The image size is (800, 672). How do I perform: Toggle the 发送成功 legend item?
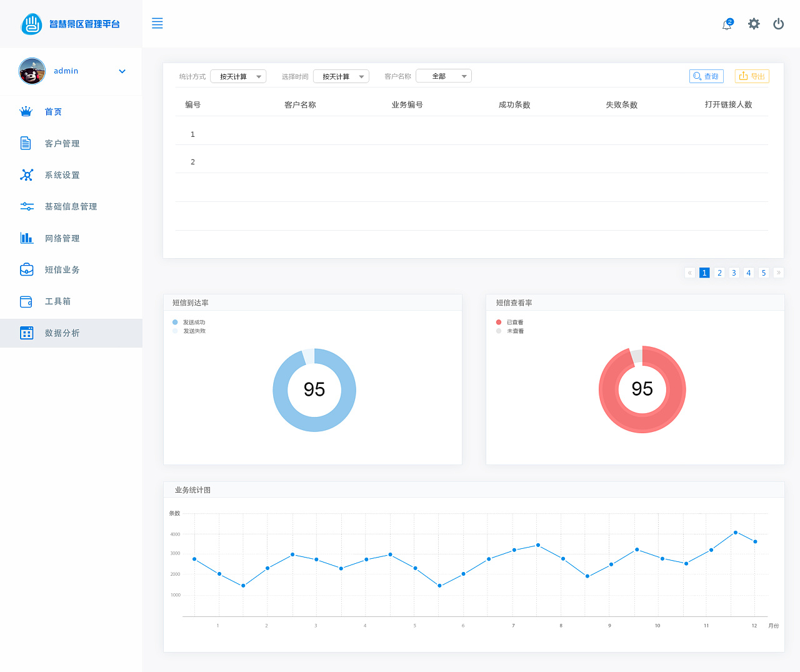pyautogui.click(x=189, y=322)
